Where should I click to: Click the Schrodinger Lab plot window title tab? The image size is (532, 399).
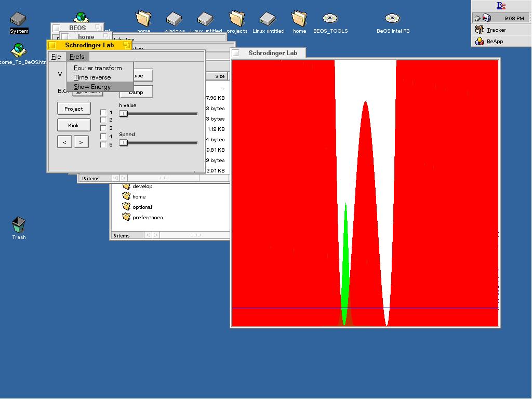(269, 53)
